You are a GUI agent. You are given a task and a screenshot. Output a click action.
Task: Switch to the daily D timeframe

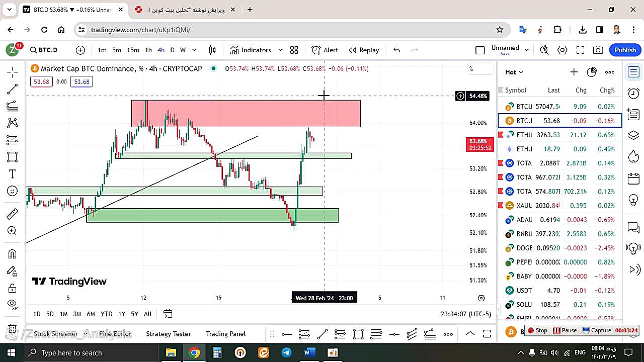click(x=172, y=50)
